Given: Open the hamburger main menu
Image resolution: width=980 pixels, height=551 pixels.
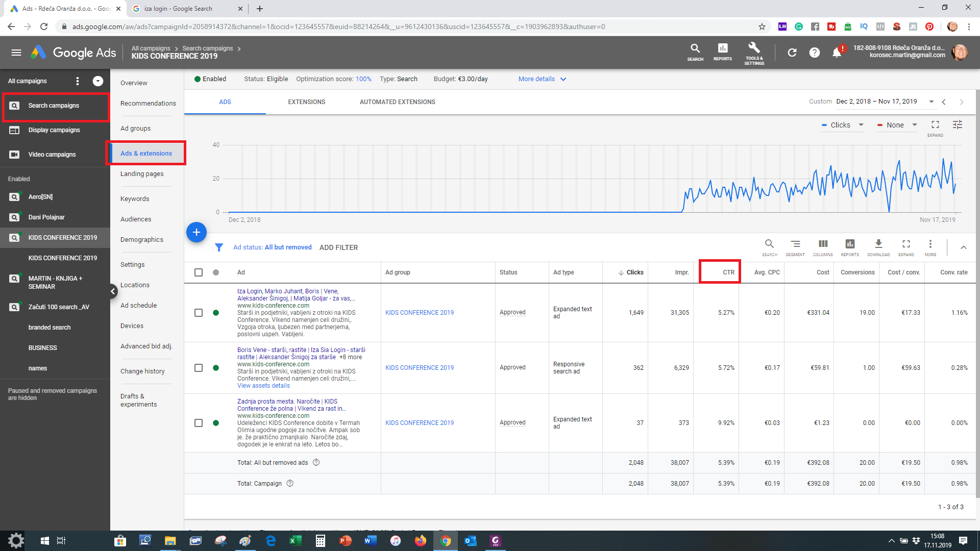Looking at the screenshot, I should pos(16,53).
